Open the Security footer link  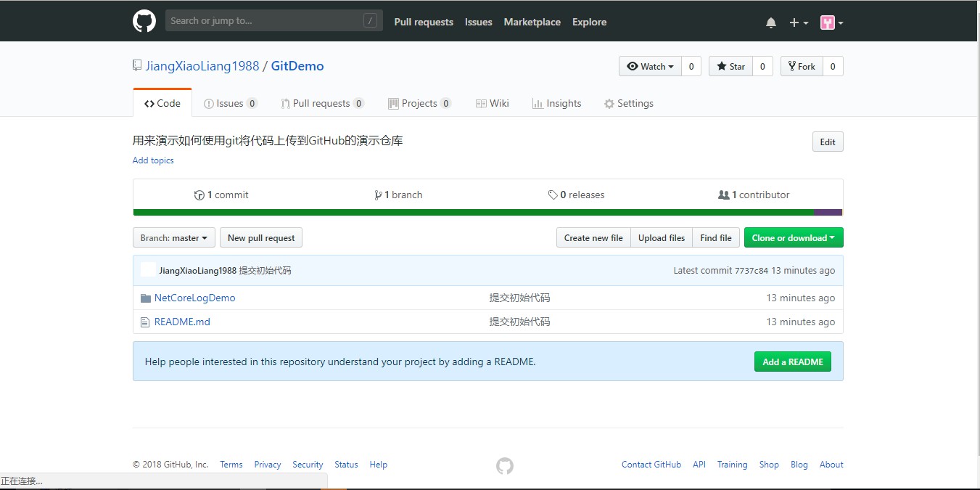point(308,465)
